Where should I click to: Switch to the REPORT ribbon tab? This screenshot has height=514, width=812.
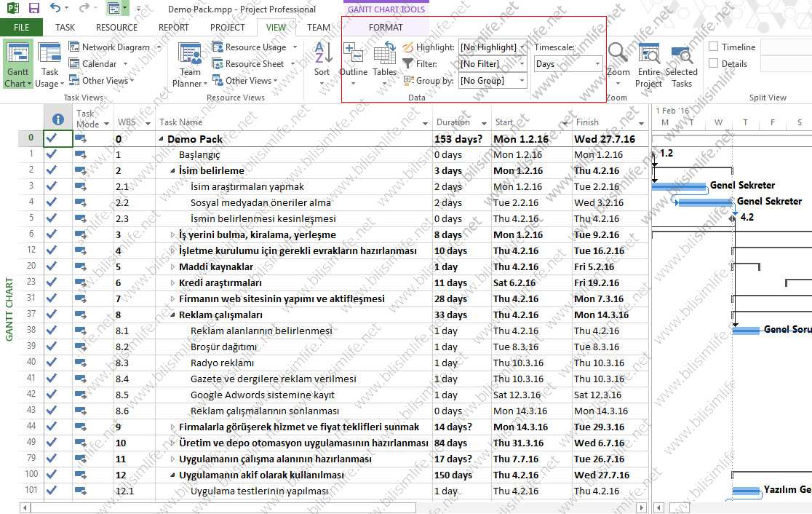click(x=173, y=28)
